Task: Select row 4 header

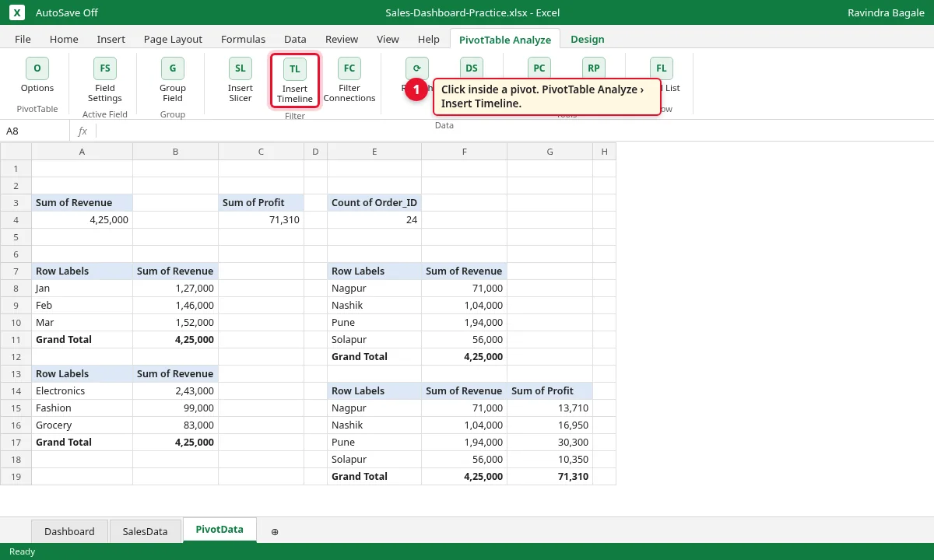Action: pos(16,219)
